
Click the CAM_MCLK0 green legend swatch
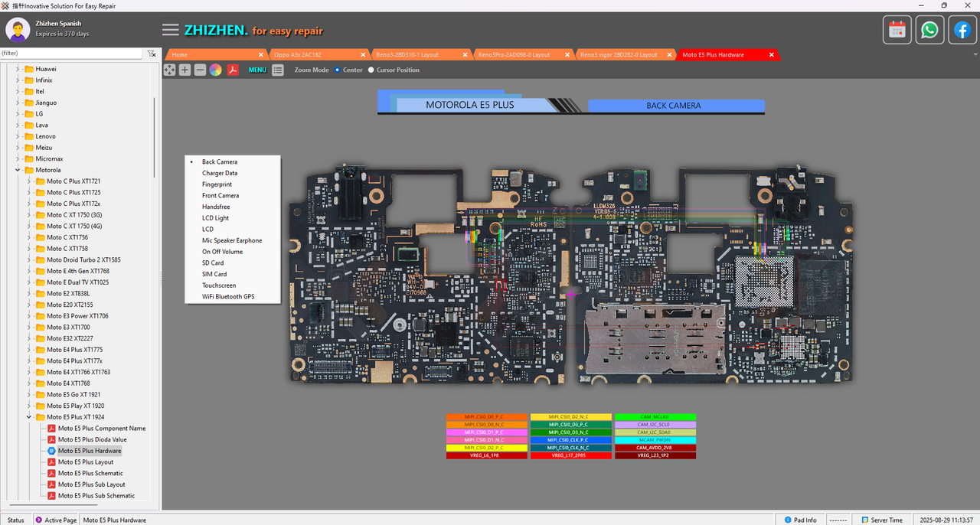pyautogui.click(x=655, y=417)
